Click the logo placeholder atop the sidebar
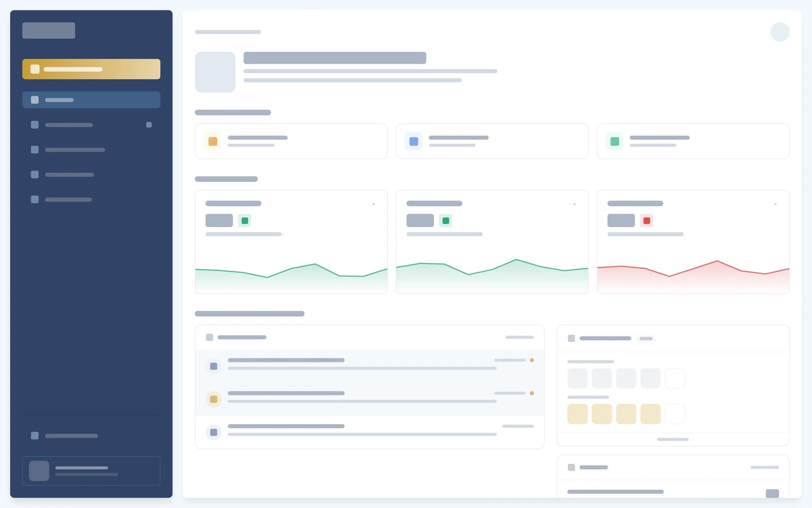The image size is (812, 508). point(49,30)
